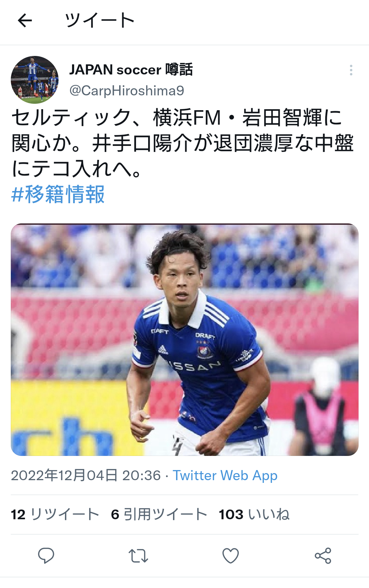Viewport: 369px width, 588px height.
Task: Open the share icon for this tweet
Action: click(323, 556)
